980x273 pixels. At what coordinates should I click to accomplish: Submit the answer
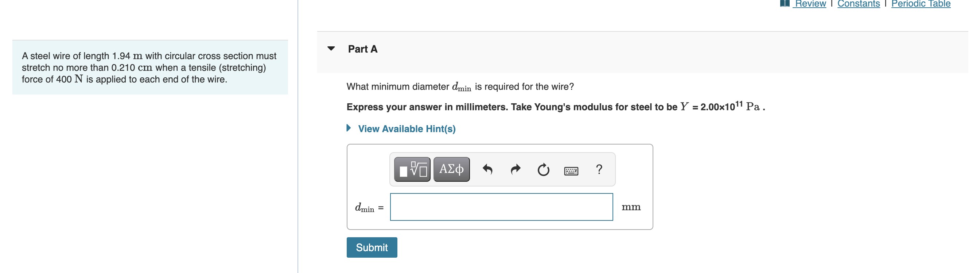[x=372, y=247]
